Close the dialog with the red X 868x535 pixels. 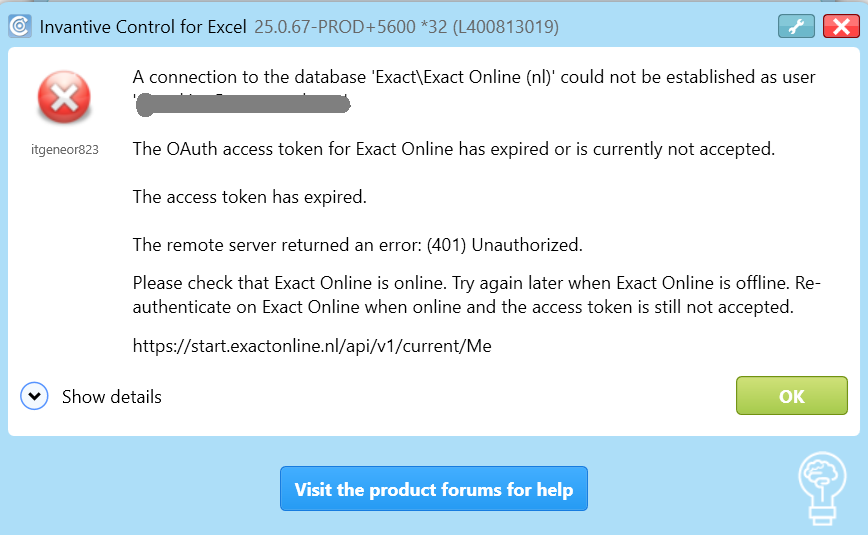[x=841, y=27]
